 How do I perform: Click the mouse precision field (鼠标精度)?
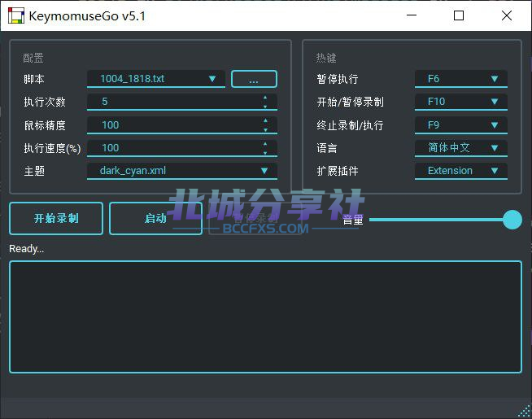[182, 124]
